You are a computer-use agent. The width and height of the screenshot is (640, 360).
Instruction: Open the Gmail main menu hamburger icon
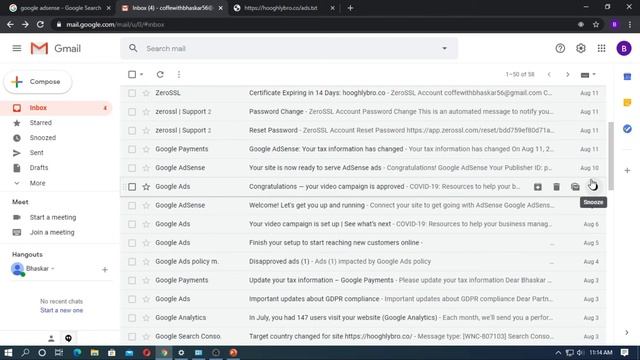coord(17,49)
